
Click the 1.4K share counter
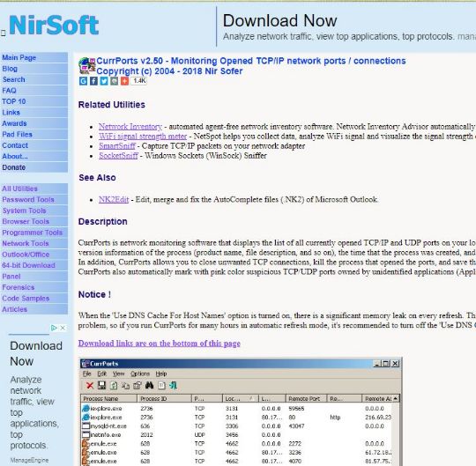(139, 81)
